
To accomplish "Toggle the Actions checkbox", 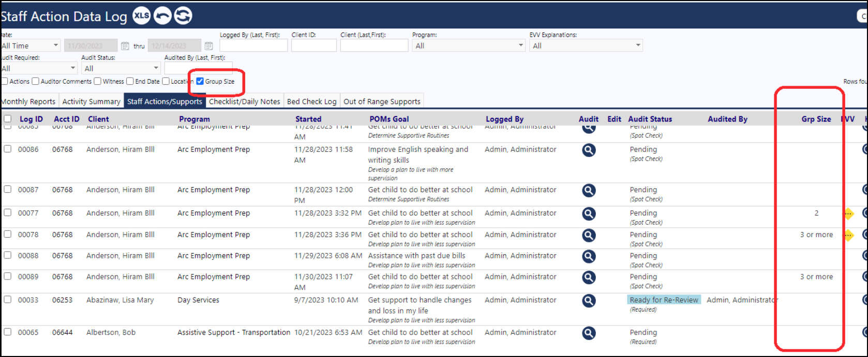I will point(4,81).
